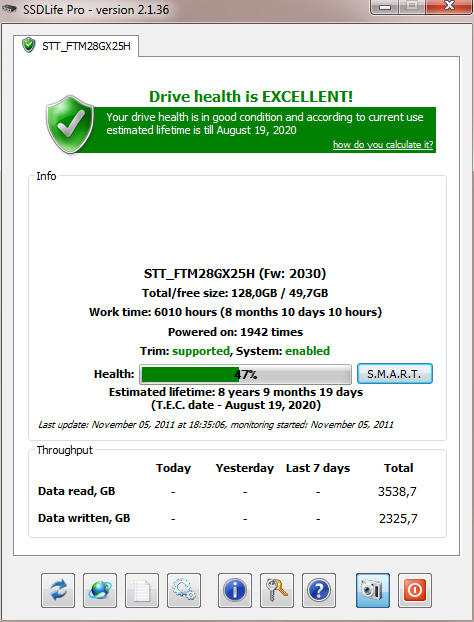The height and width of the screenshot is (622, 474).
Task: Click 'SSDLife Pro - version 2.1.36' title text
Action: tap(96, 9)
